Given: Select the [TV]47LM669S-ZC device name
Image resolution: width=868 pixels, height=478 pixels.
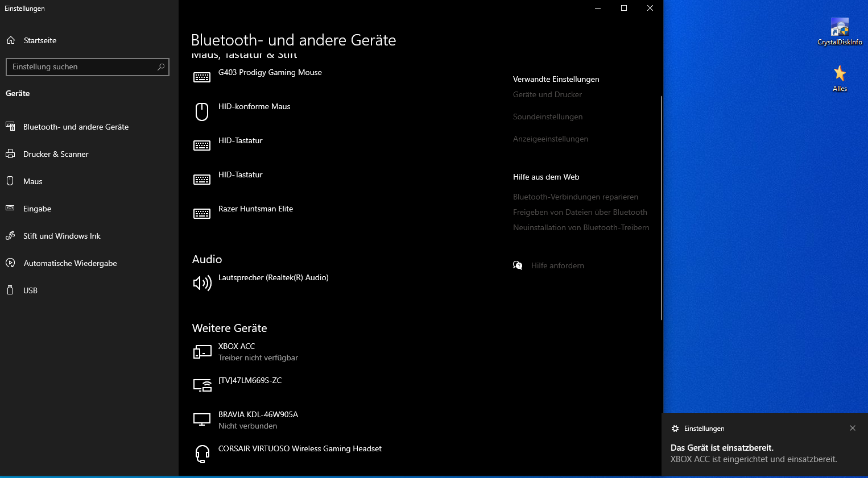Looking at the screenshot, I should click(x=250, y=380).
